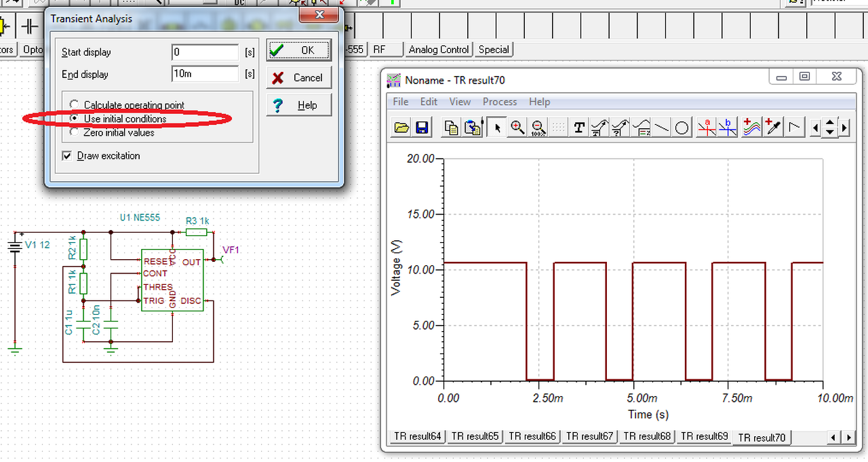Click Cancel in Transient Analysis dialog
Screen dimensions: 868x462
tap(299, 77)
